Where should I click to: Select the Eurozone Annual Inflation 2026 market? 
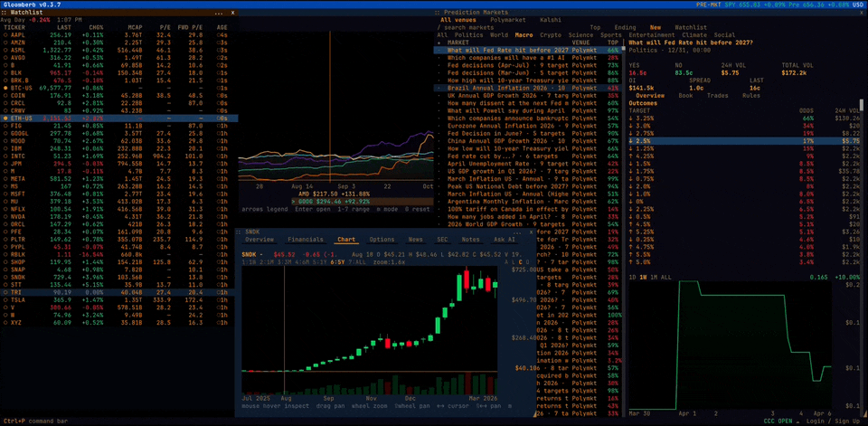tap(527, 125)
